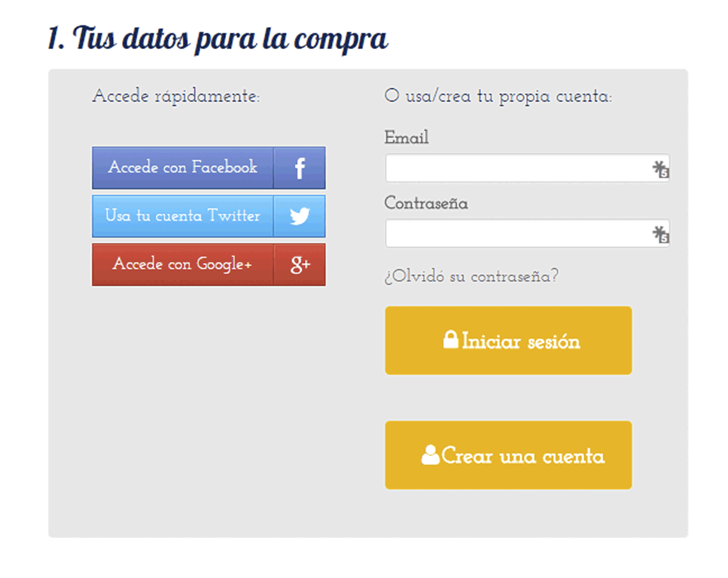
Task: Click the 'Crear una cuenta' button
Action: point(508,455)
